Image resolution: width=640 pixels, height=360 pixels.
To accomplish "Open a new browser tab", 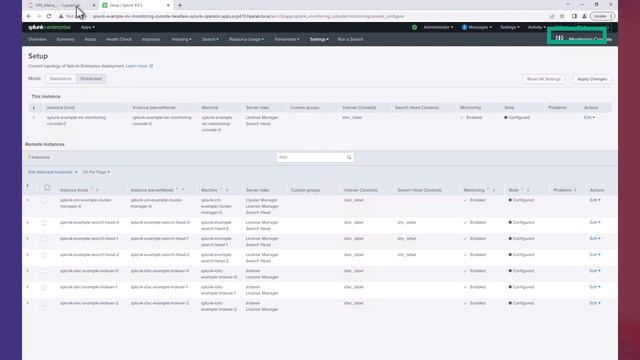I will click(x=180, y=5).
